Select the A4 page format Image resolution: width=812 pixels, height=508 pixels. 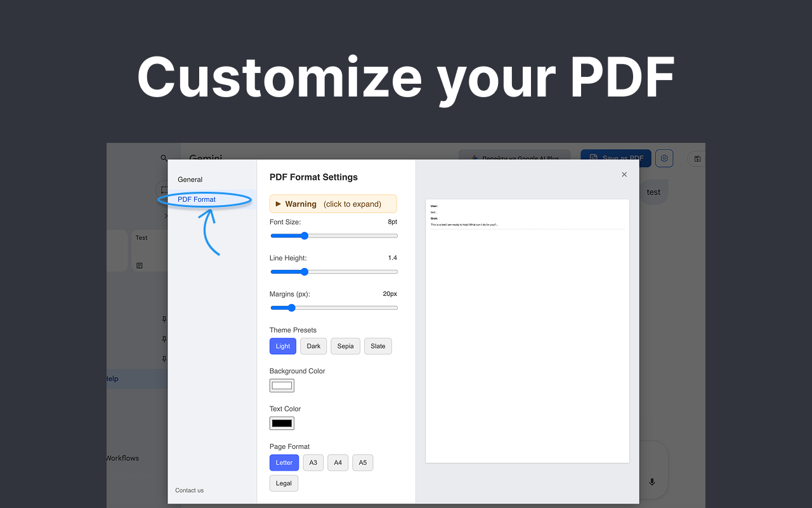337,462
